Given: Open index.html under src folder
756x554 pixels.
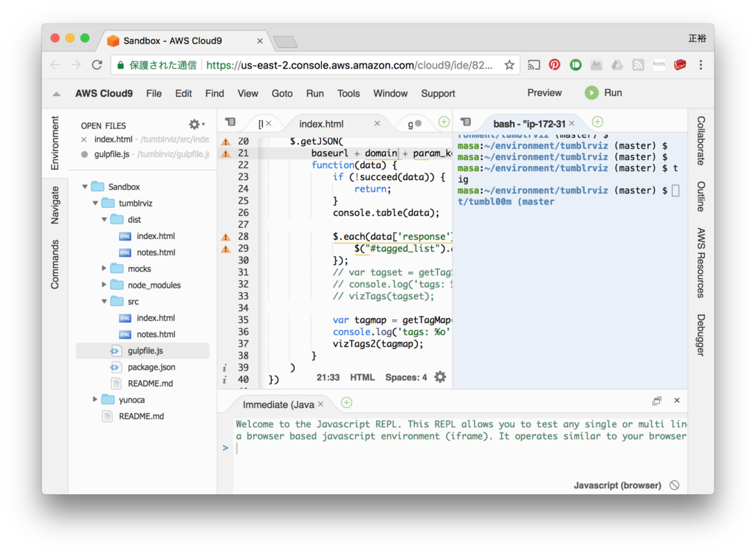Looking at the screenshot, I should [x=155, y=318].
